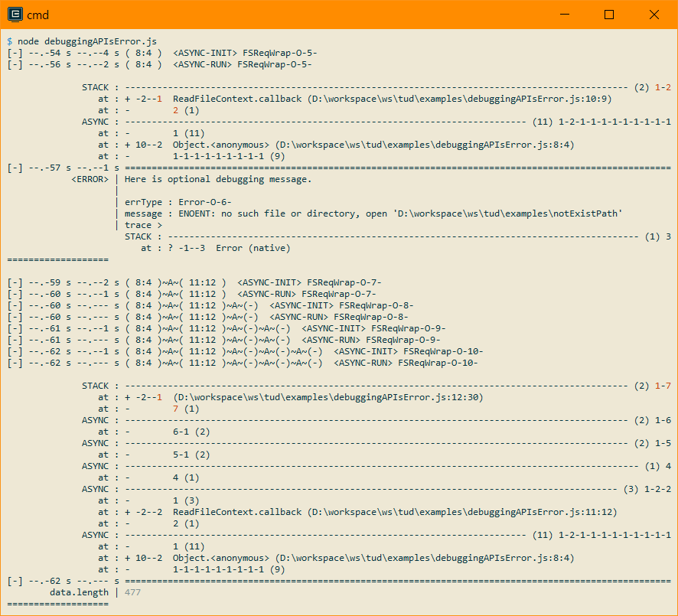This screenshot has width=678, height=616.
Task: Select the ASYNC-INIT FSReqWrap-0-5- line
Action: [162, 53]
